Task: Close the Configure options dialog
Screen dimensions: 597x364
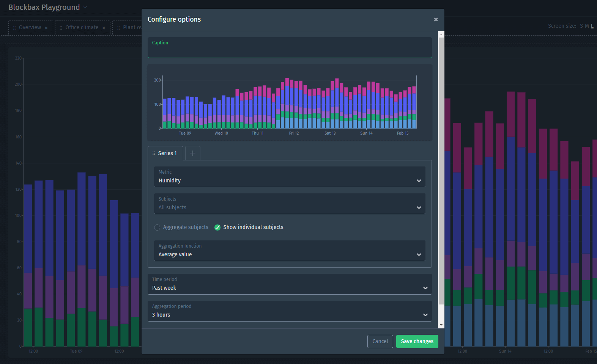Action: [436, 19]
